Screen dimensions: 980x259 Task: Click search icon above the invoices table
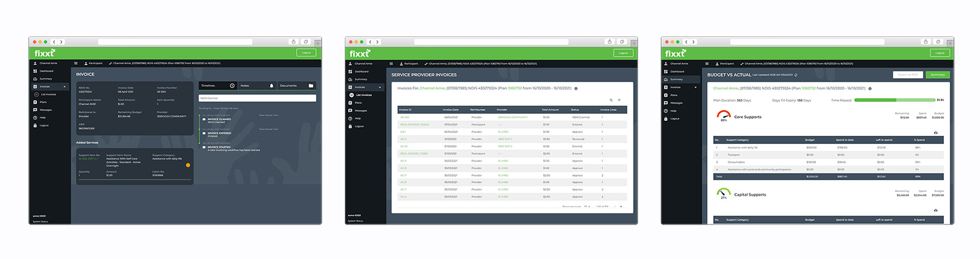[x=611, y=100]
